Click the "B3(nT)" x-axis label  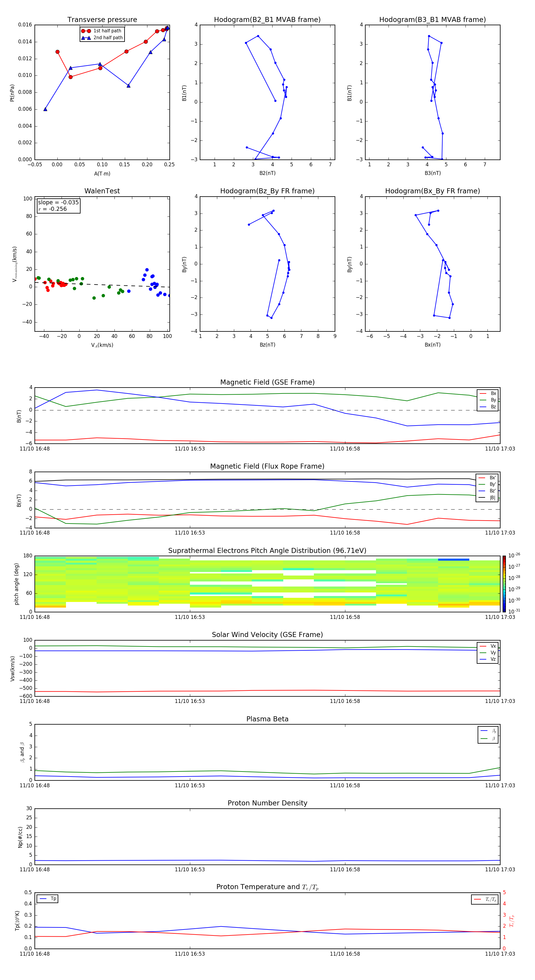432,173
